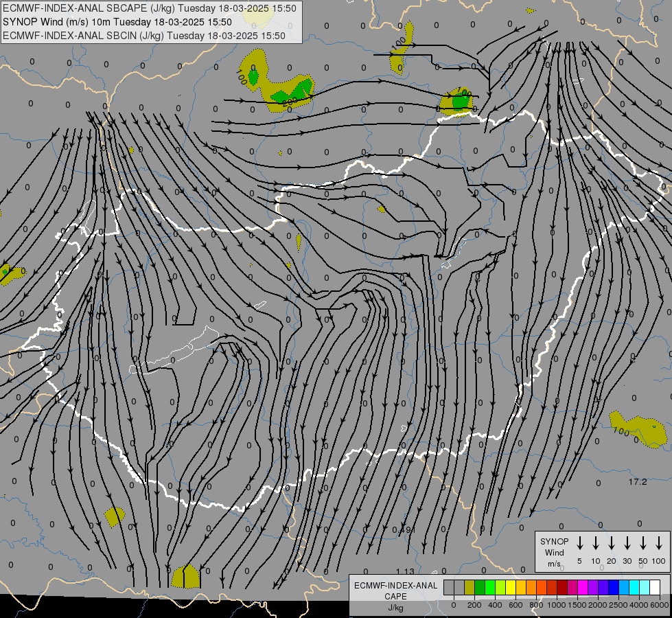Click the 20 m/s wind arrow in legend
672x618 pixels.
tap(611, 543)
